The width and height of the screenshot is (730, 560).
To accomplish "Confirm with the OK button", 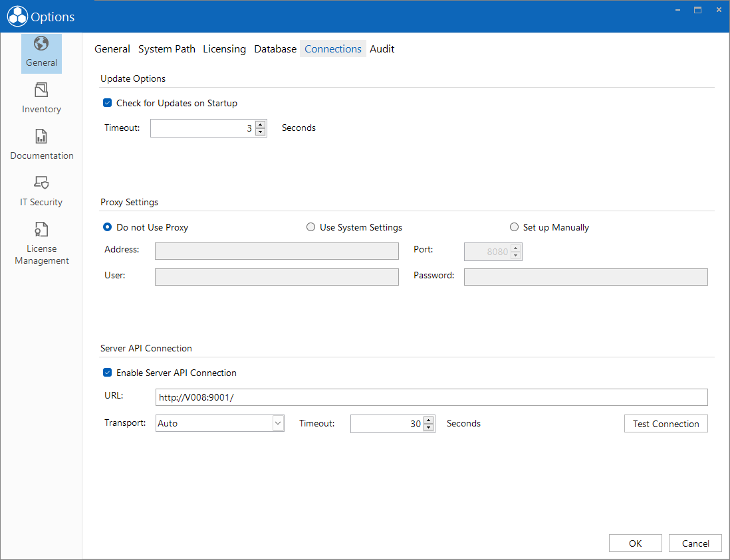I will (635, 543).
